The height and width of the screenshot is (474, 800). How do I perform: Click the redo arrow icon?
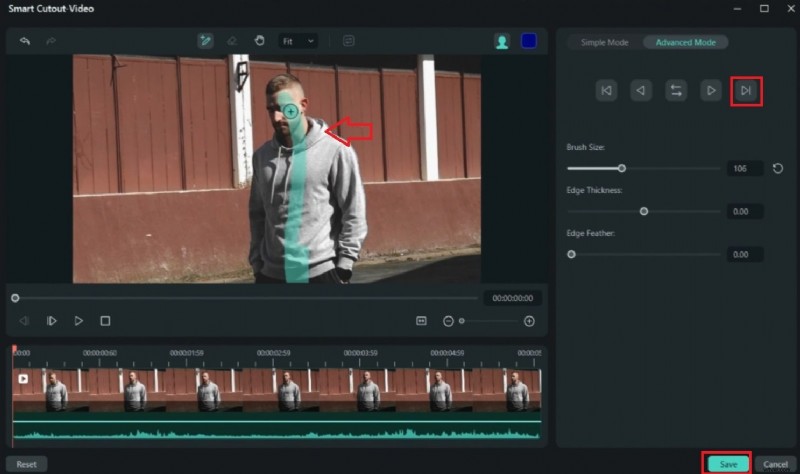pos(51,41)
